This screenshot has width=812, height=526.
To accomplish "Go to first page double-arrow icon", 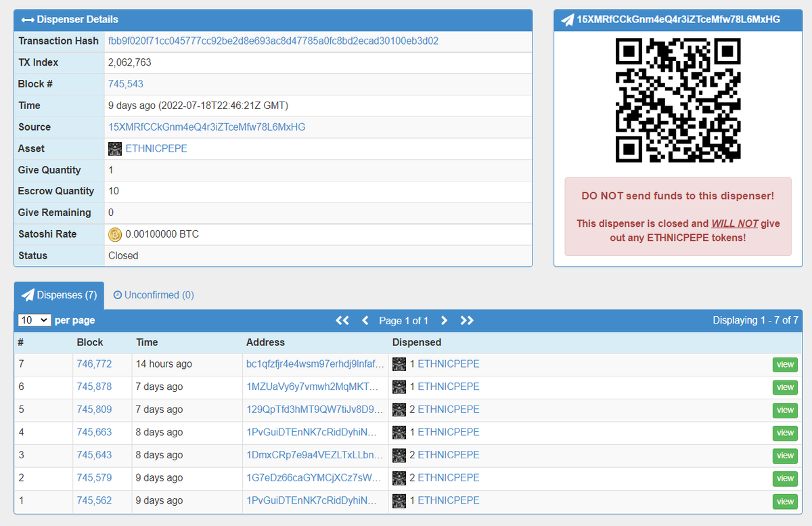I will pyautogui.click(x=342, y=320).
